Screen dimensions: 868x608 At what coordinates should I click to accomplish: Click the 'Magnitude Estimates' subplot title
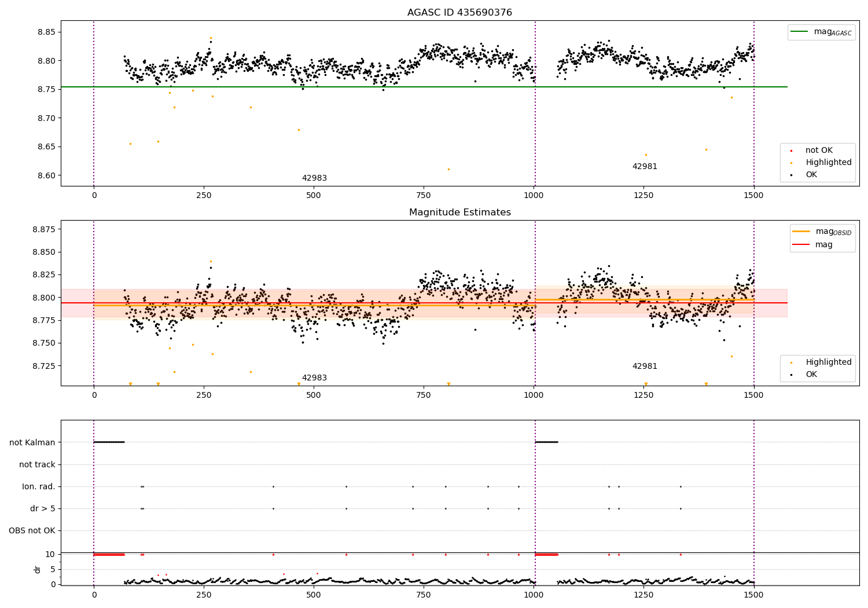point(459,213)
